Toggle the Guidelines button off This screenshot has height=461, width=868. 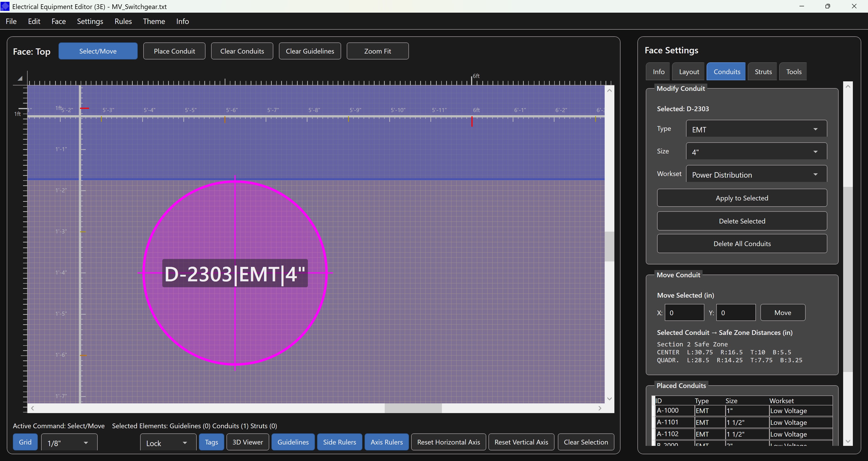tap(293, 442)
